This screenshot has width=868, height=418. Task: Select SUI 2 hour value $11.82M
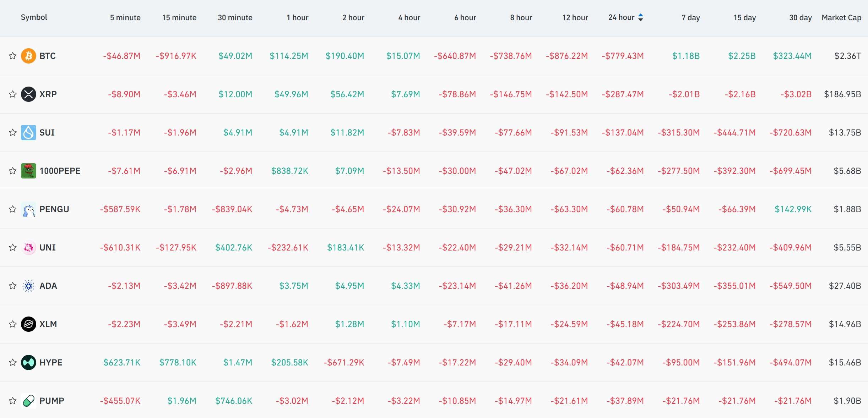point(347,132)
